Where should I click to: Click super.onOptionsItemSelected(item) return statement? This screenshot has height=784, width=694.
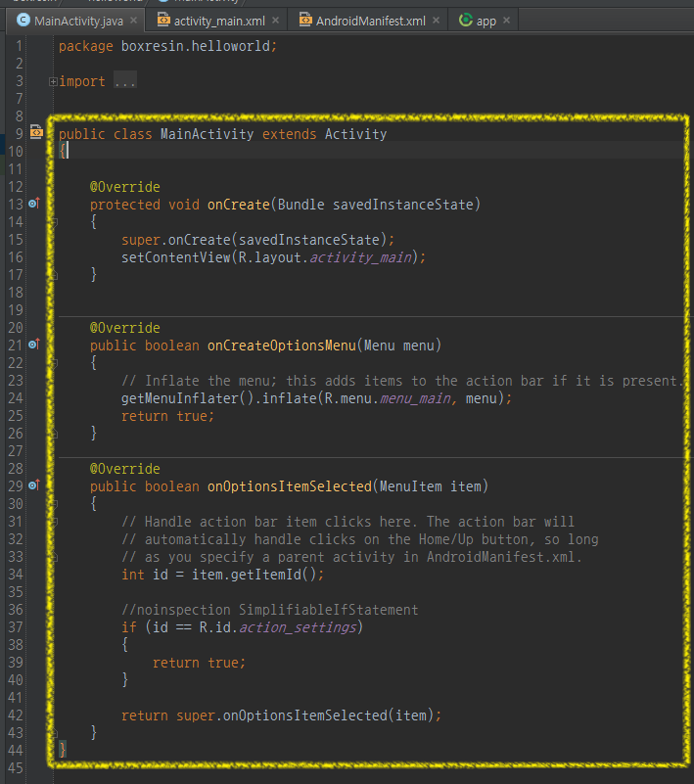(281, 715)
